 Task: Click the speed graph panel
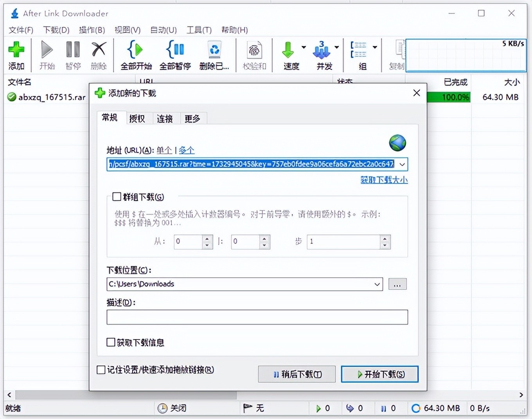point(466,55)
